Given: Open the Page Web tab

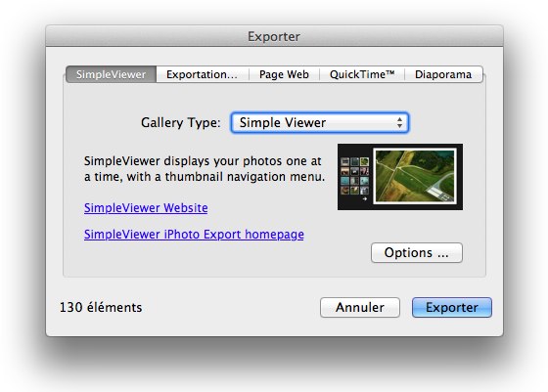Looking at the screenshot, I should coord(284,74).
